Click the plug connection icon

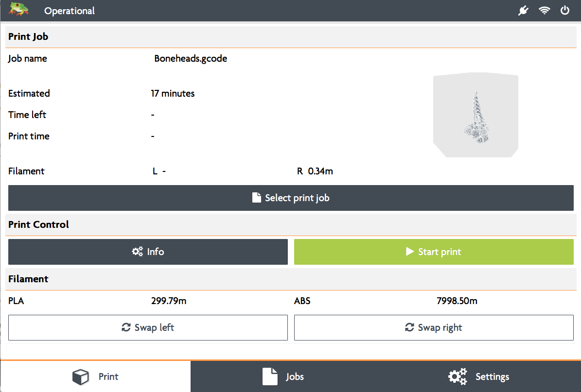click(523, 10)
